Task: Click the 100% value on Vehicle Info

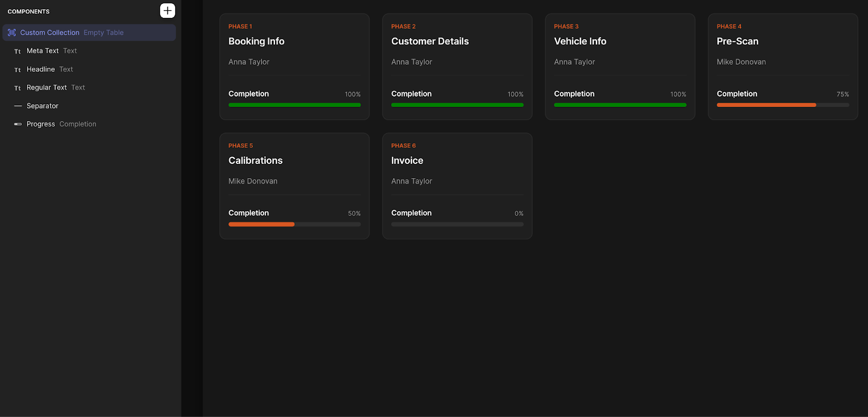Action: [x=678, y=94]
